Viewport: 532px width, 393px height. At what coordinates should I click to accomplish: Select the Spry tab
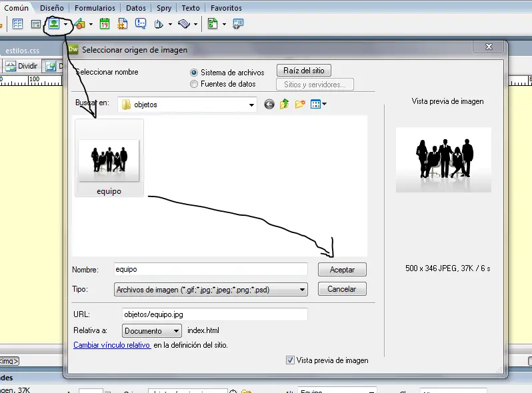click(164, 8)
